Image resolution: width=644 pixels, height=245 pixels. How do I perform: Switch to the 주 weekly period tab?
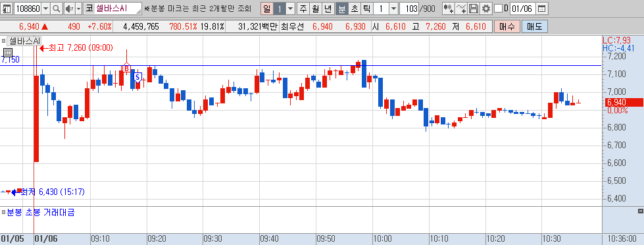click(303, 8)
